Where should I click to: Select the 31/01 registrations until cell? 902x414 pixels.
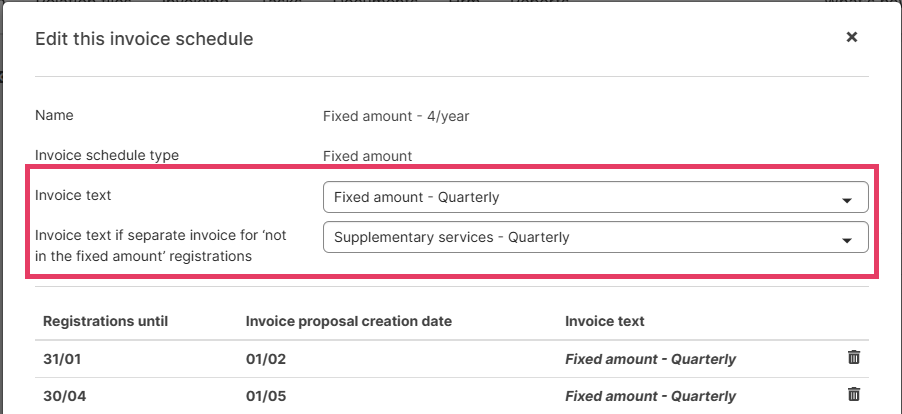[x=60, y=359]
